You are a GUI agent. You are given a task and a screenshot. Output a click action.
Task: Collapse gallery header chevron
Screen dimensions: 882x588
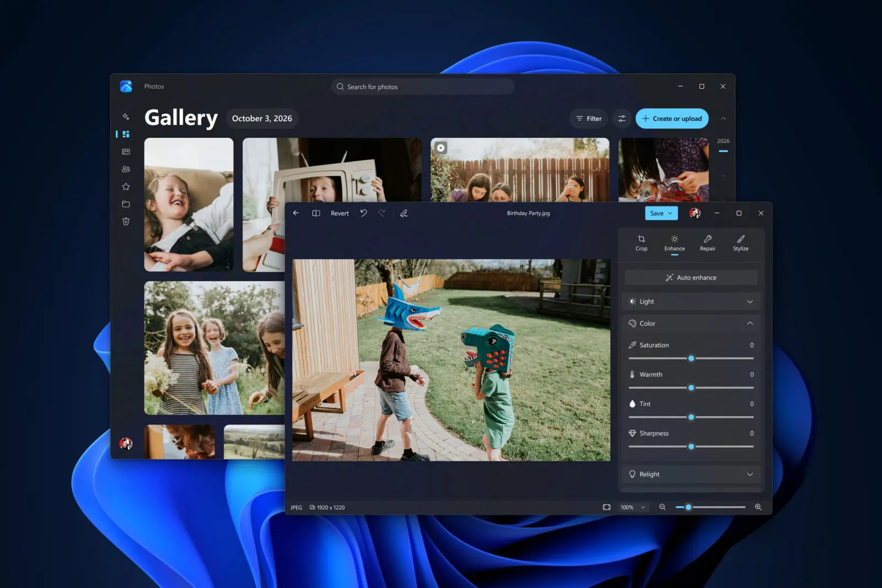coord(723,118)
